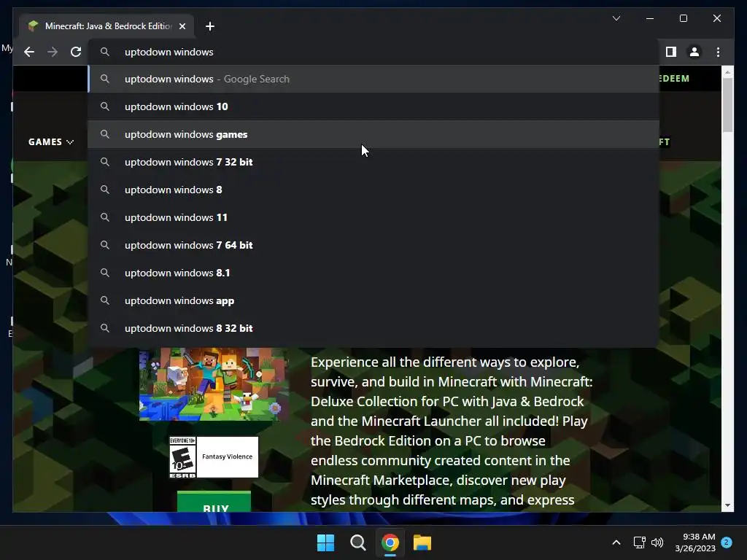The image size is (747, 560).
Task: Click the magnifier beside 'uptodown windows 8.1'
Action: 105,273
